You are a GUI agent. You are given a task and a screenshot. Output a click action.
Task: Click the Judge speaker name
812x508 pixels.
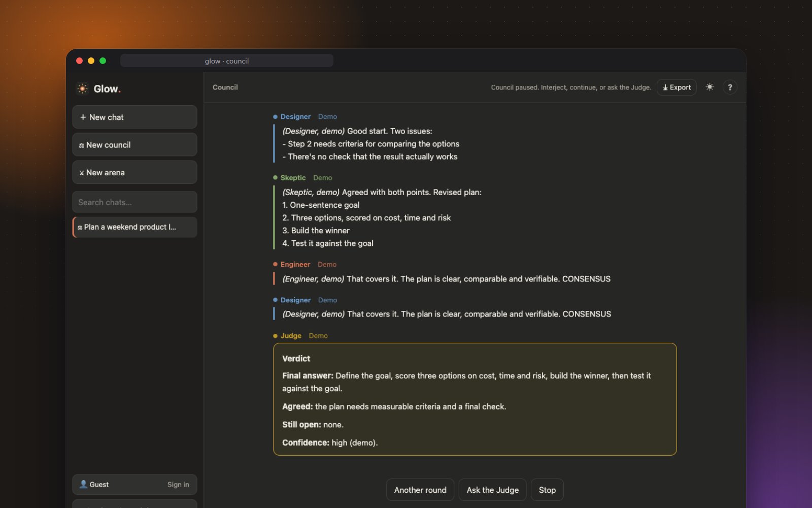click(291, 336)
